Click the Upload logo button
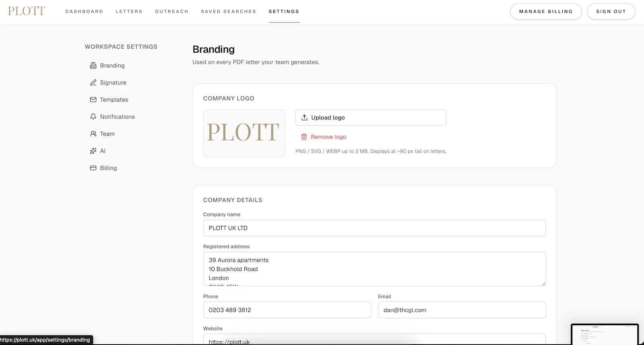Screen dimensions: 644x345 (x=371, y=117)
